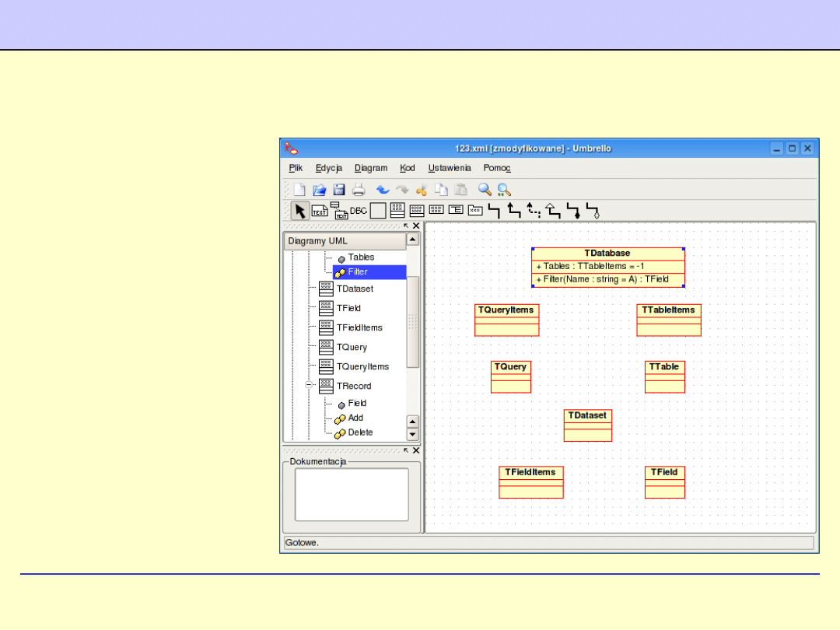Click the tree scroll down arrow
The width and height of the screenshot is (840, 630).
click(413, 435)
